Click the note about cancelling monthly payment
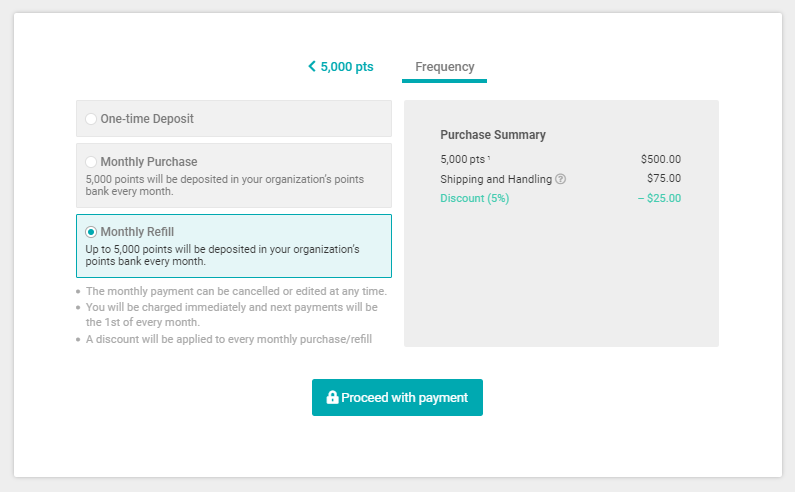 (236, 291)
